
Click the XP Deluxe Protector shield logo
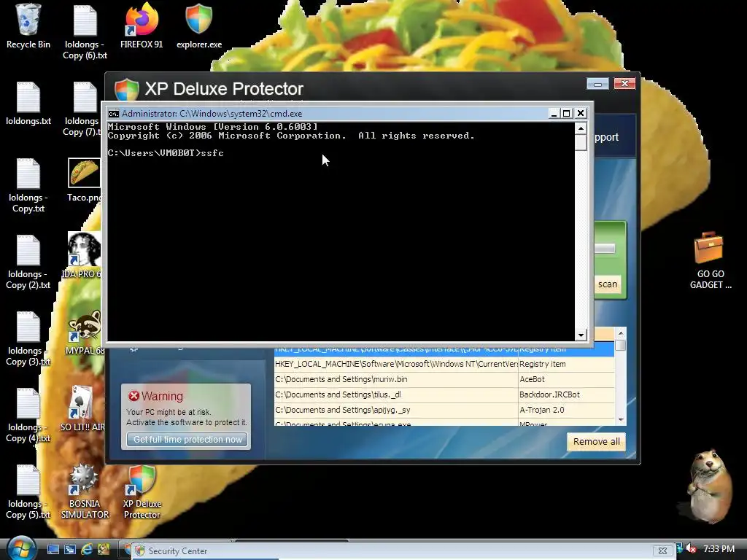click(x=126, y=90)
